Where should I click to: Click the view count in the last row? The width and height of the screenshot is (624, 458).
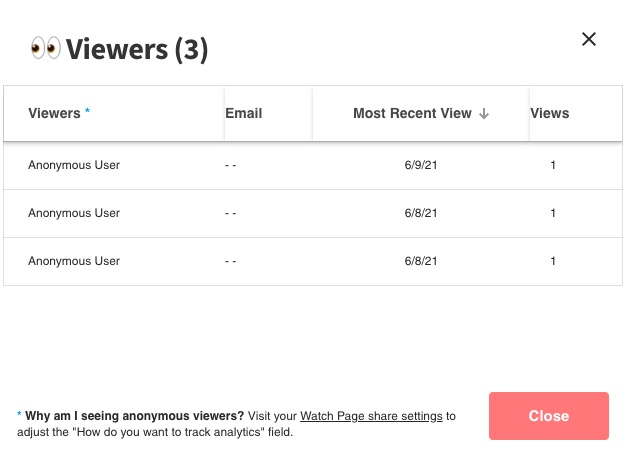tap(553, 261)
